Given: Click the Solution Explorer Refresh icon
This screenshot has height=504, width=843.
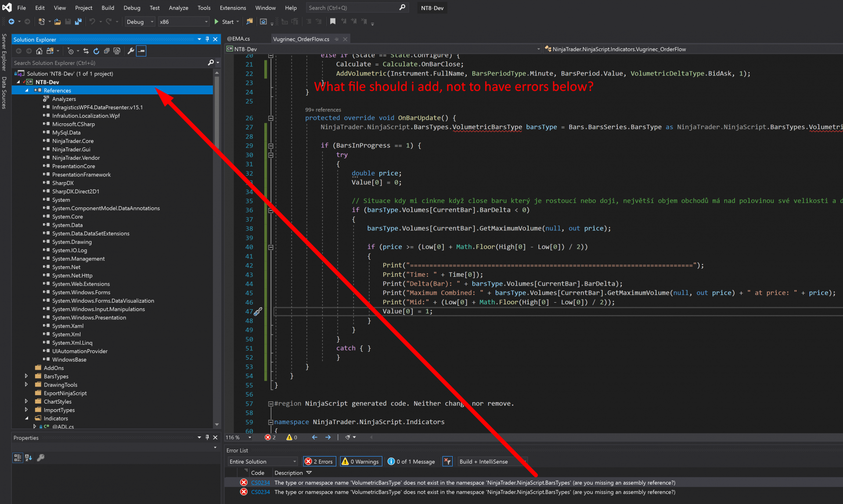Looking at the screenshot, I should 96,51.
